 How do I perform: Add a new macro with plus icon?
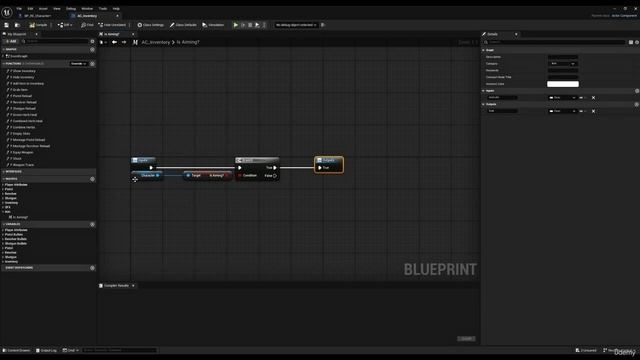93,179
